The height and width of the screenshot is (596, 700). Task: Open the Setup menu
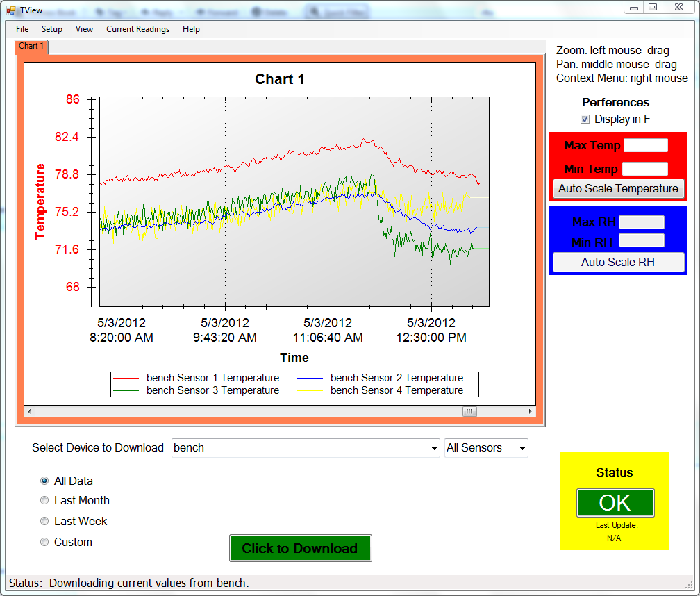point(52,29)
